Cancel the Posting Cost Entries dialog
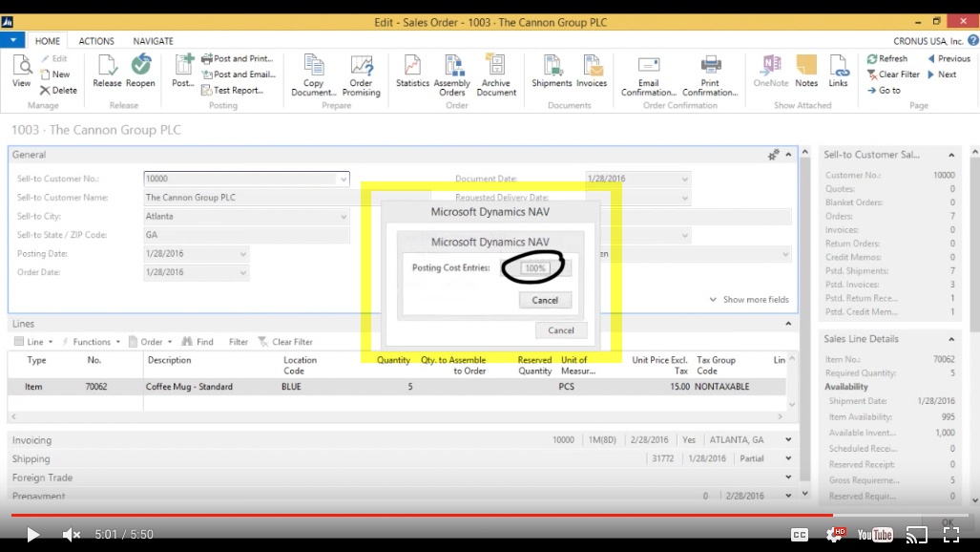The image size is (980, 552). [545, 301]
